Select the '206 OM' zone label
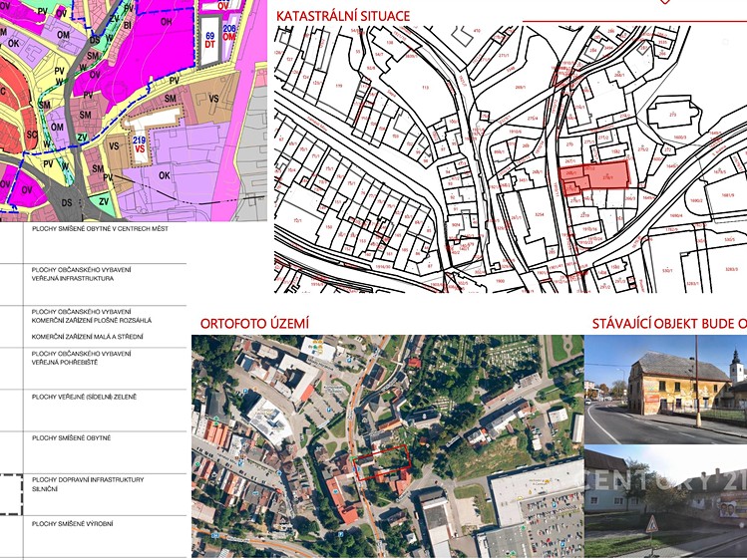The image size is (747, 560). coord(229,32)
